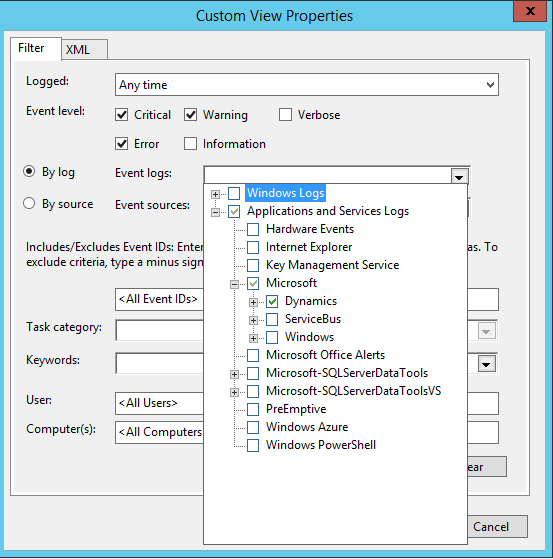This screenshot has height=559, width=553.
Task: Open the Keywords dropdown arrow
Action: click(x=486, y=364)
